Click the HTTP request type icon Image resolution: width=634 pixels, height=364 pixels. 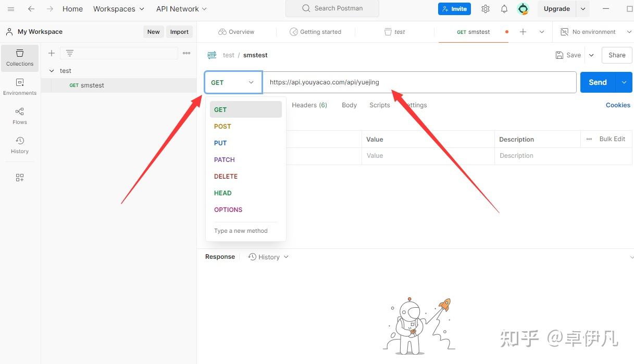pos(212,55)
